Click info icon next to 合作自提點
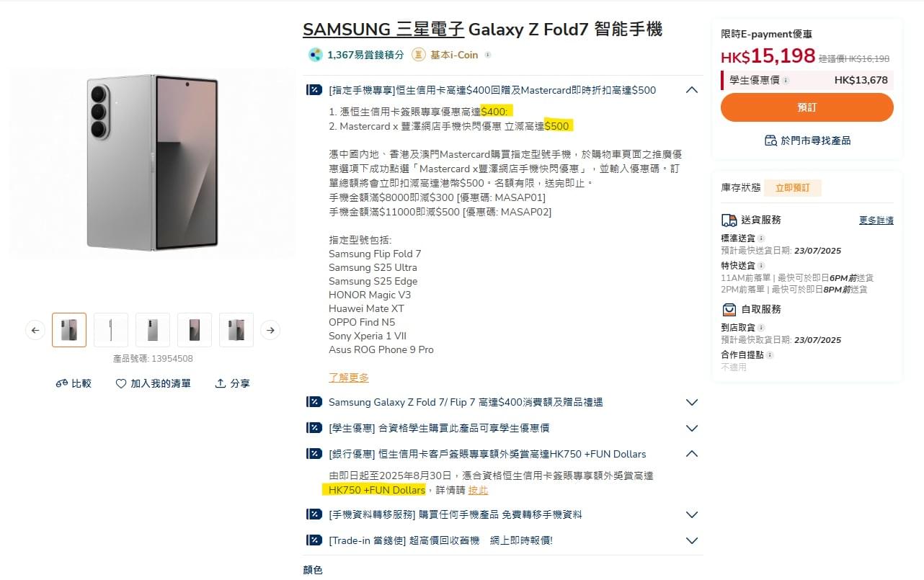 pyautogui.click(x=770, y=355)
